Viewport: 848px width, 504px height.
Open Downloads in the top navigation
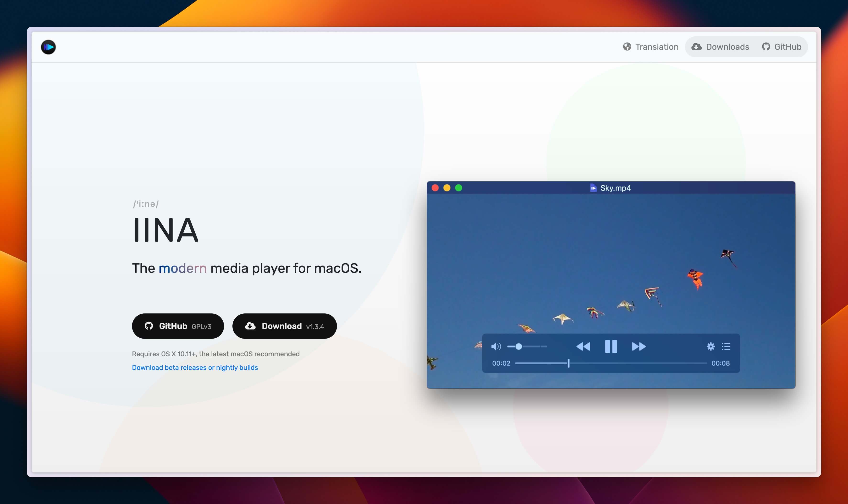point(720,47)
